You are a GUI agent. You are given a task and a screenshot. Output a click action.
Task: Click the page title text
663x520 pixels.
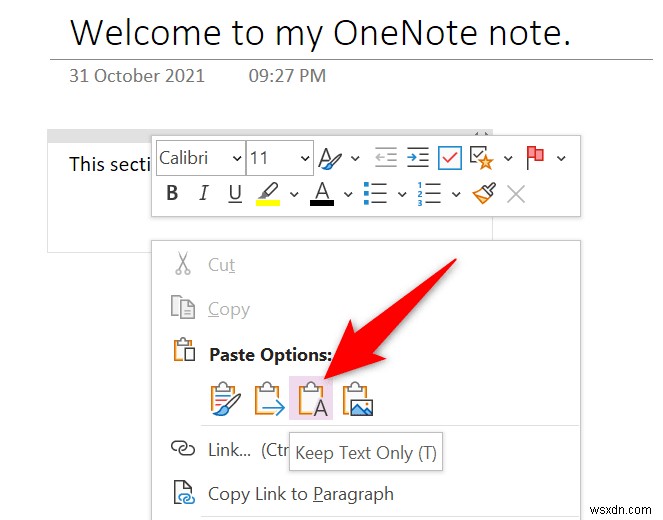pos(320,33)
